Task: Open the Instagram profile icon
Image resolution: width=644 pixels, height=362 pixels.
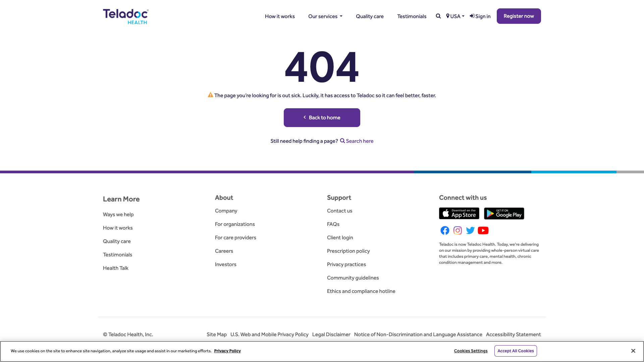Action: (457, 230)
